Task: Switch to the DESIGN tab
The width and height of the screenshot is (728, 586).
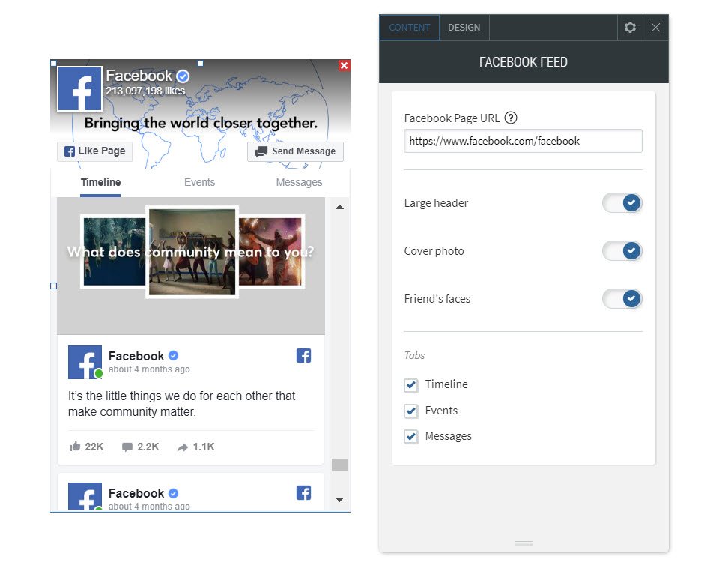Action: pyautogui.click(x=464, y=27)
